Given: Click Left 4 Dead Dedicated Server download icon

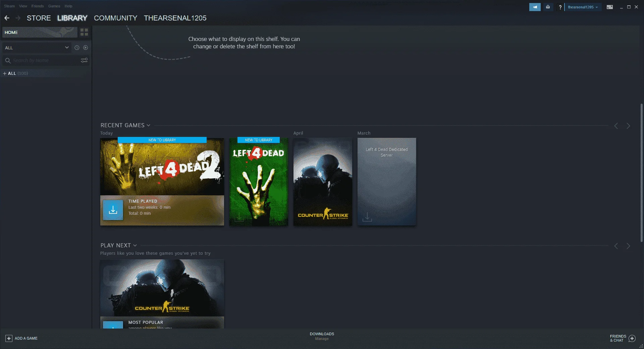Looking at the screenshot, I should coord(367,217).
